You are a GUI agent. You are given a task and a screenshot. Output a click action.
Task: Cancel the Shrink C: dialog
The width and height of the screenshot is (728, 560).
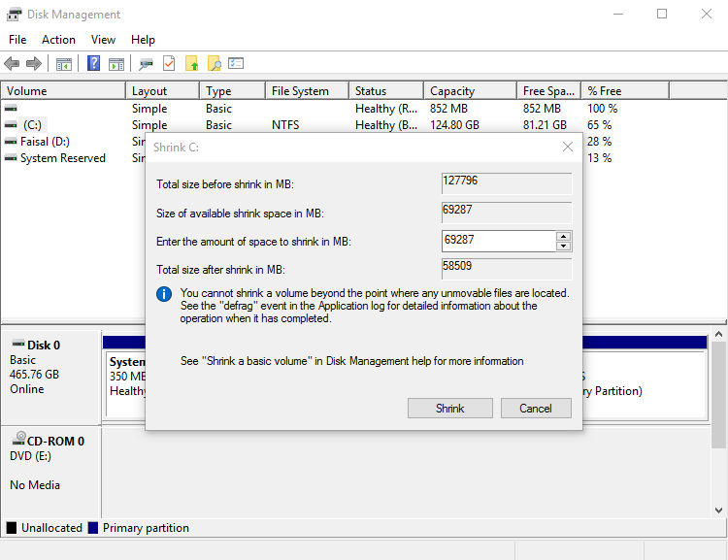coord(536,409)
